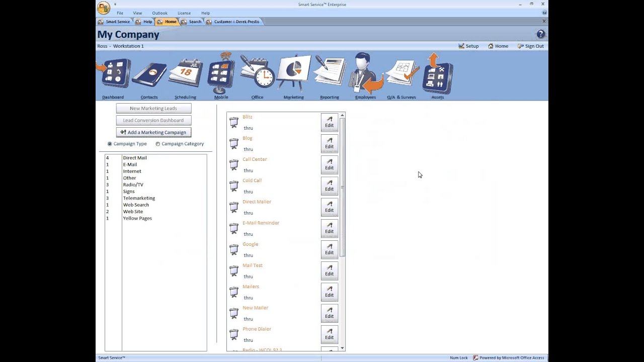Click the New Mailer campaign easel icon
The width and height of the screenshot is (644, 362).
[234, 312]
